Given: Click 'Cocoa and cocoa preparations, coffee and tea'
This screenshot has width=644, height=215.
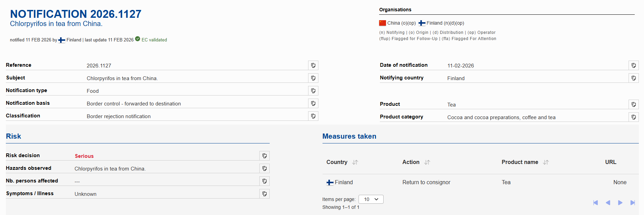Looking at the screenshot, I should point(501,117).
